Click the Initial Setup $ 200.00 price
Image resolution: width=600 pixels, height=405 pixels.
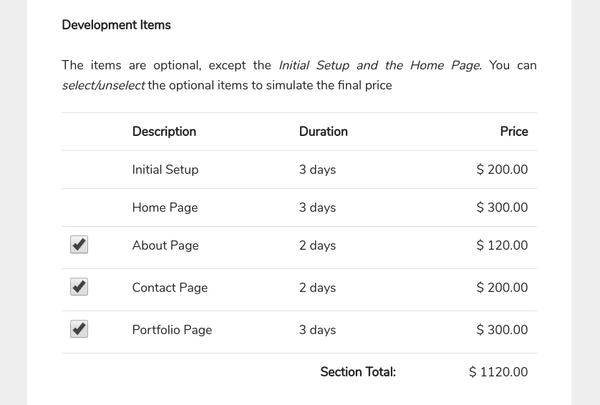[x=502, y=170]
